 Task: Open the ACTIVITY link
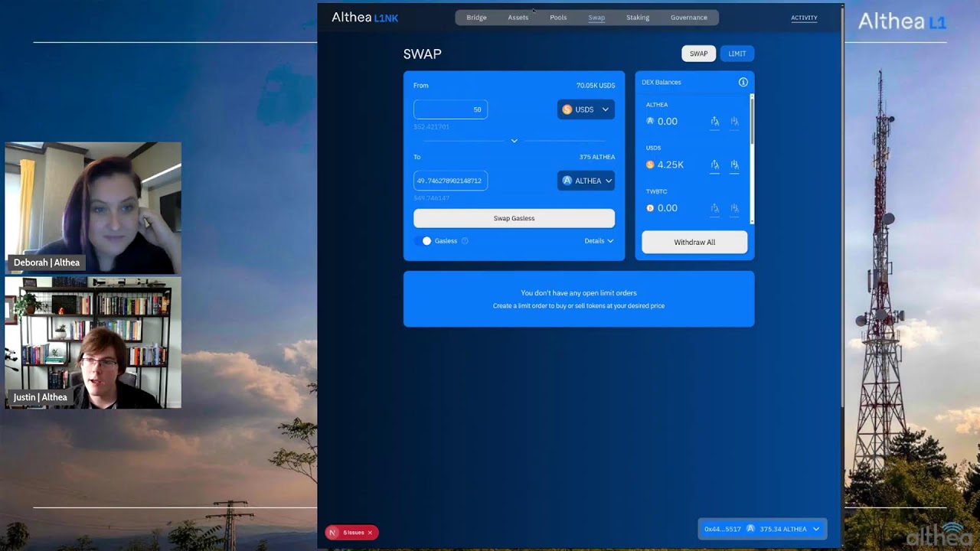(804, 18)
